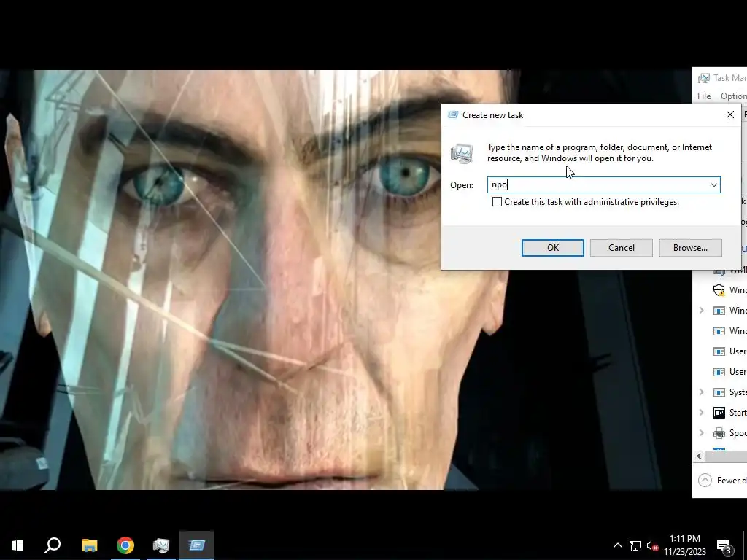This screenshot has height=560, width=747.
Task: Click the 'Syste' row app icon
Action: pos(719,392)
